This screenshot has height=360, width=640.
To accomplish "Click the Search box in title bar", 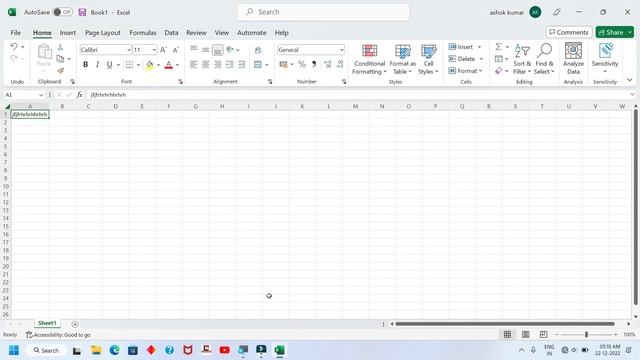I will pyautogui.click(x=323, y=12).
